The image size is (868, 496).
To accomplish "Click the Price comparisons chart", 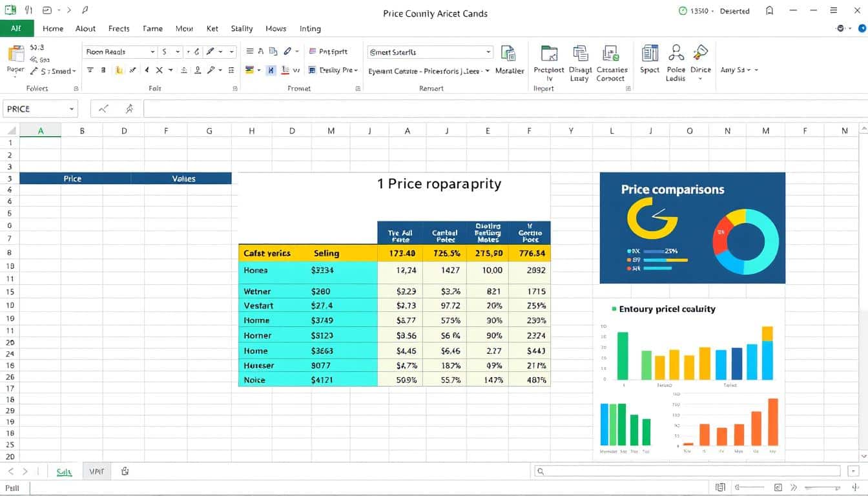I will click(x=692, y=227).
